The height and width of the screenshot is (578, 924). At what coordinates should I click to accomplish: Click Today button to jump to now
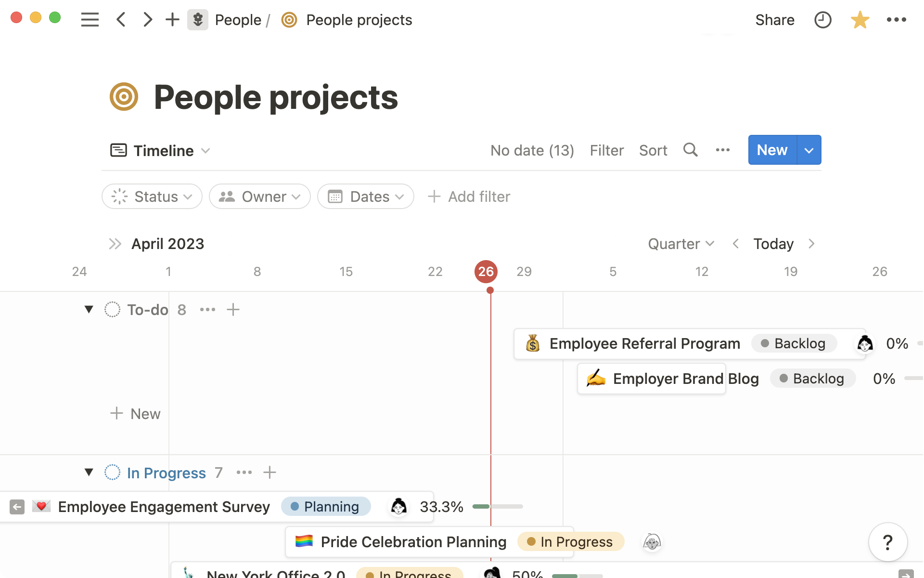(774, 244)
